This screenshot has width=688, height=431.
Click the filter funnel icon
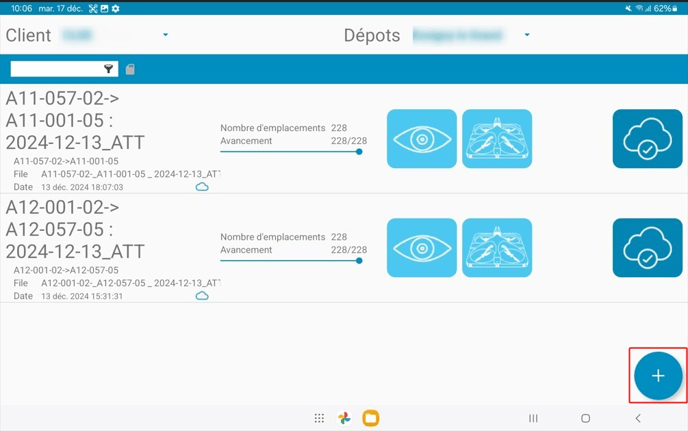point(109,69)
